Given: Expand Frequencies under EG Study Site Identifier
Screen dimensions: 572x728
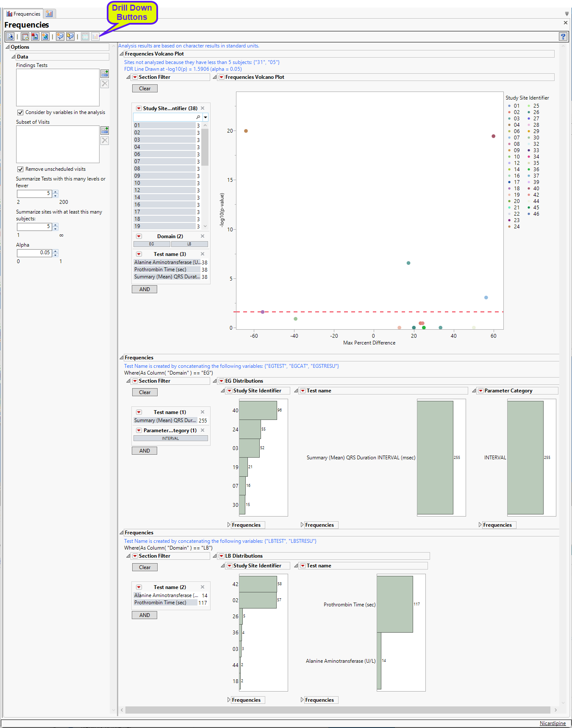Looking at the screenshot, I should pyautogui.click(x=229, y=525).
